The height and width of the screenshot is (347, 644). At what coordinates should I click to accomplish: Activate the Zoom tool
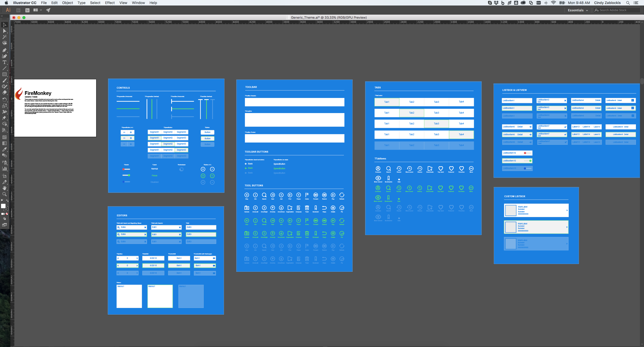[x=5, y=194]
